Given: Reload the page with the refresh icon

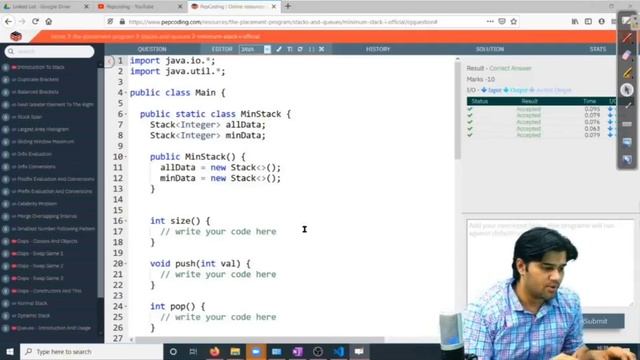Looking at the screenshot, I should coord(35,22).
